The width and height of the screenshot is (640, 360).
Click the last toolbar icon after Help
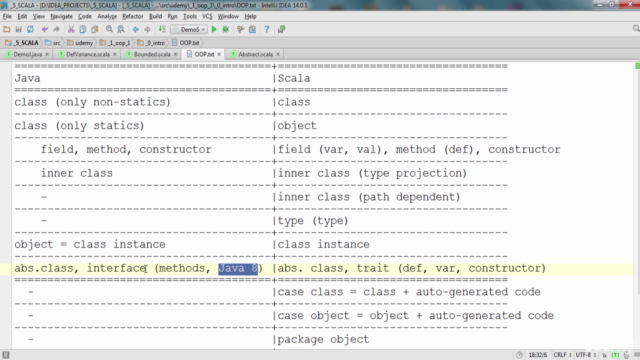coord(281,29)
